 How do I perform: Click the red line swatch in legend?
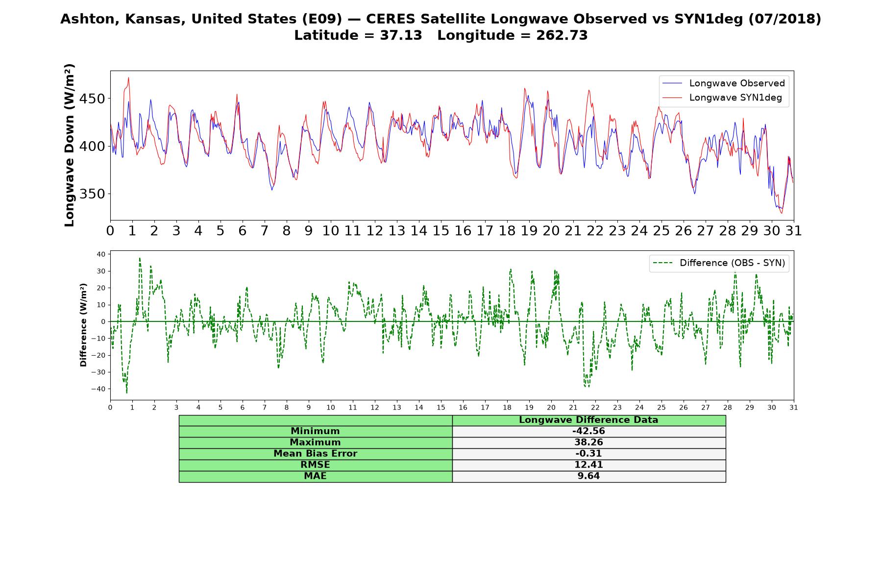click(x=672, y=98)
